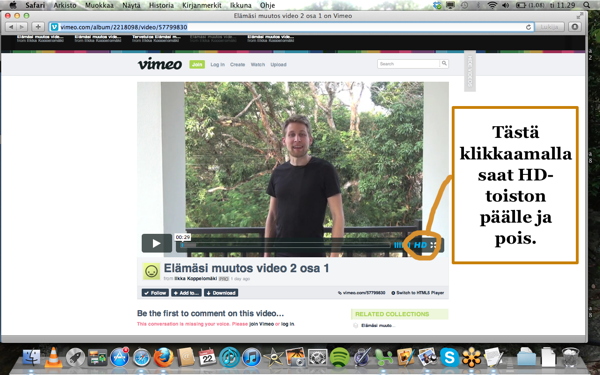Screen dimensions: 600x375
Task: Open the 'Elämäsi muuto...' related collection
Action: tap(378, 326)
